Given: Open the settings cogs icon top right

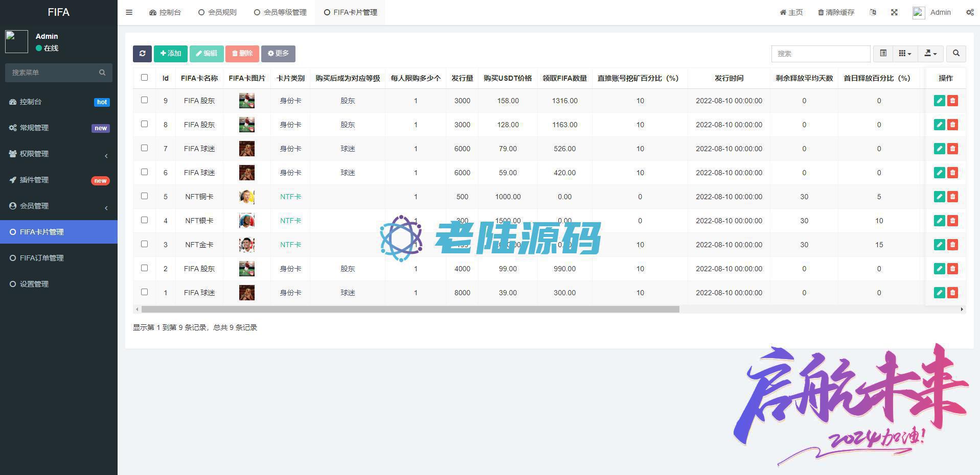Looking at the screenshot, I should 970,12.
